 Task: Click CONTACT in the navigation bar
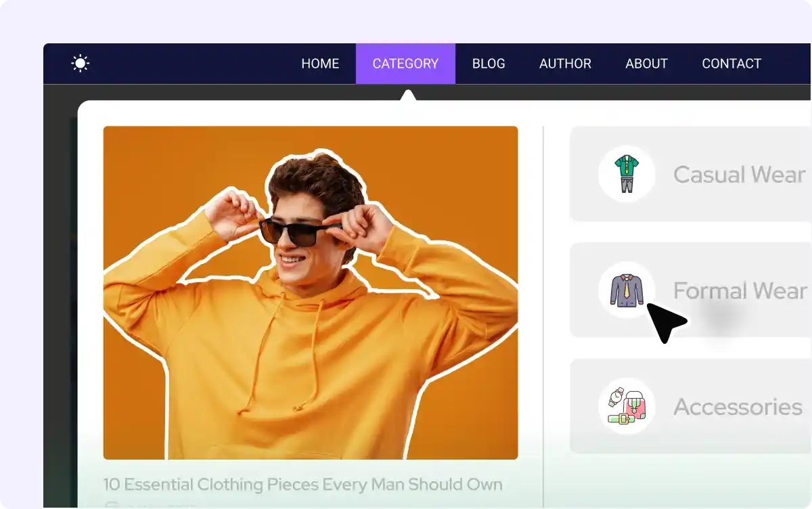(x=731, y=63)
